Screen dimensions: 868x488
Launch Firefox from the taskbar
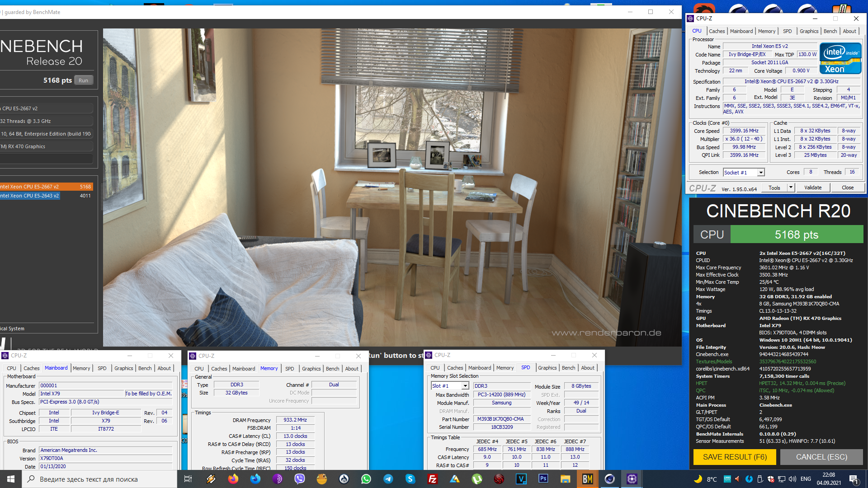(233, 479)
